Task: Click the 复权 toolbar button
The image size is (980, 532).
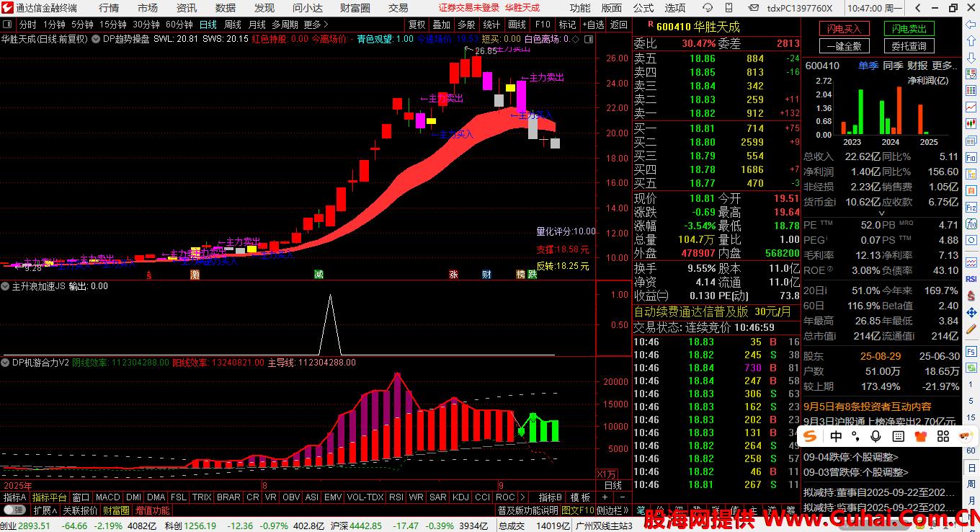Action: point(417,25)
